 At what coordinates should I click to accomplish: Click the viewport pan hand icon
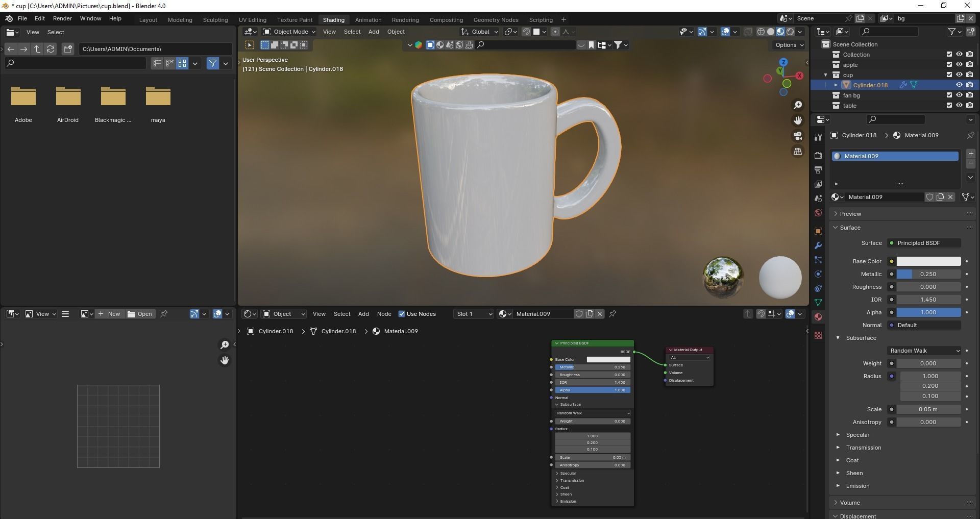797,120
